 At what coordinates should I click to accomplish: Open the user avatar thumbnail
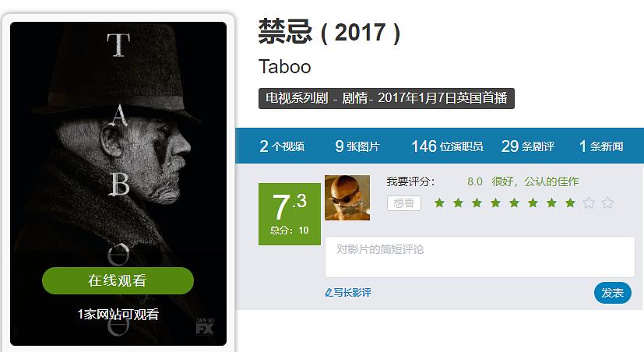347,198
